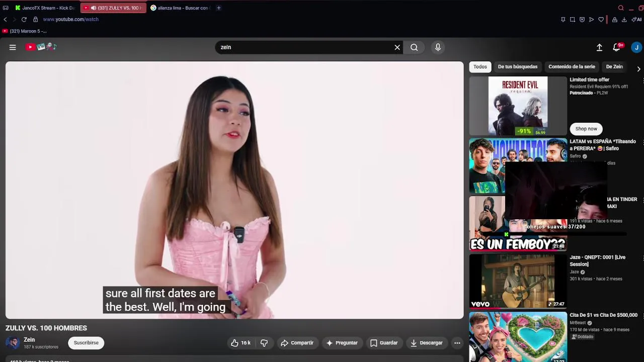644x362 pixels.
Task: Click the browser send/flow arrow icon
Action: click(591, 20)
